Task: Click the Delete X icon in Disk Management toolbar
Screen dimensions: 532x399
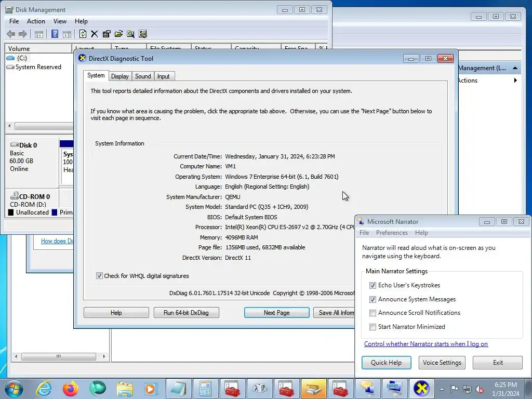Action: (95, 34)
